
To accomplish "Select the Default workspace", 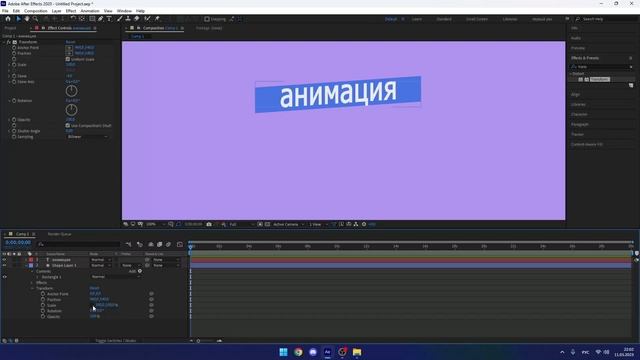I will [391, 19].
